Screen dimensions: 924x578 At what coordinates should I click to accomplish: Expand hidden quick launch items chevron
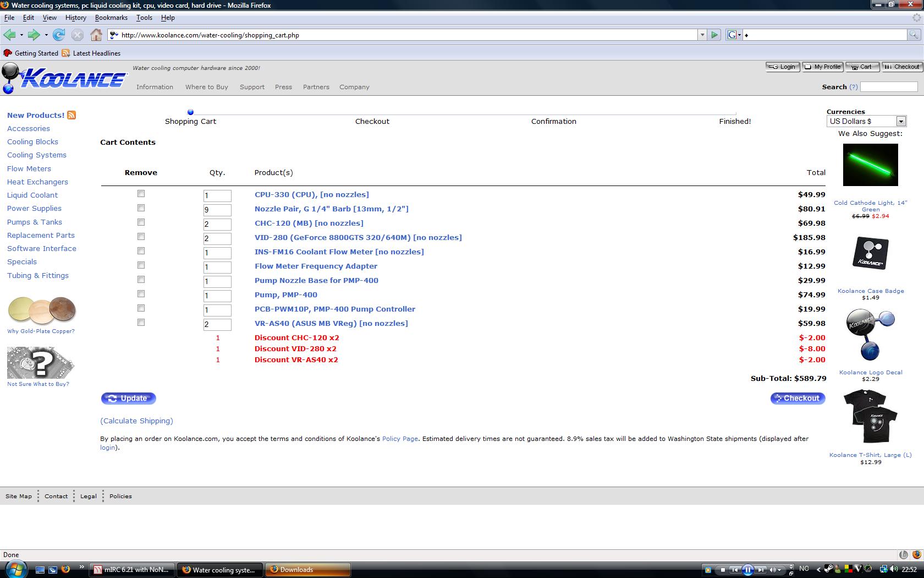[82, 566]
